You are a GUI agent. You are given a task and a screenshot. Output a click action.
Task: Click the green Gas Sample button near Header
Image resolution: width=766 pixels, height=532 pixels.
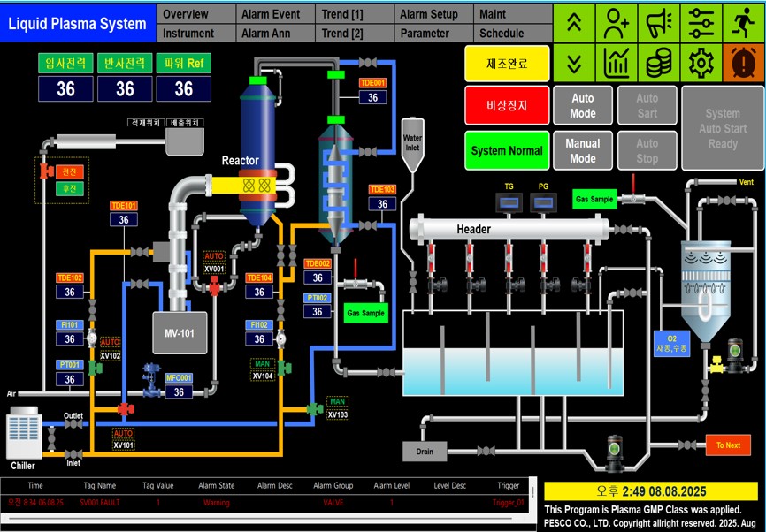coord(594,199)
